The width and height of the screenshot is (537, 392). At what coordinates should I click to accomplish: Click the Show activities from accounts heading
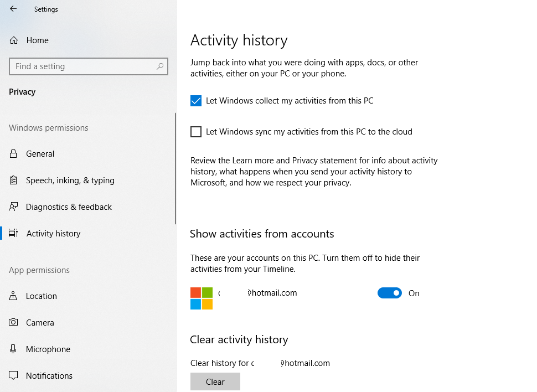point(262,234)
